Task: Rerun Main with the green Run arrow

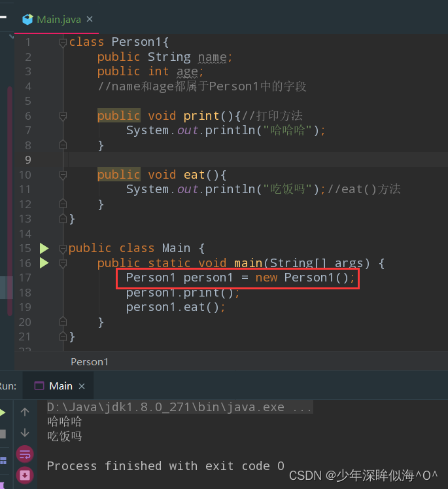Action: (x=3, y=412)
